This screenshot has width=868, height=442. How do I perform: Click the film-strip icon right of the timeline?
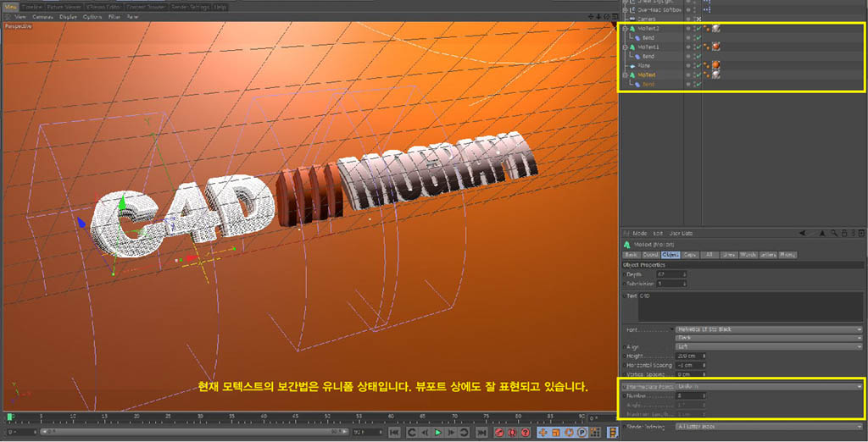613,433
